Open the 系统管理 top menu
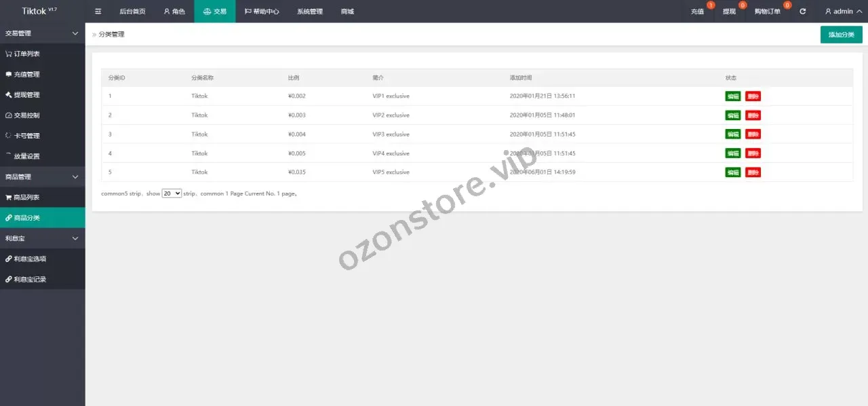868x406 pixels. pyautogui.click(x=309, y=12)
